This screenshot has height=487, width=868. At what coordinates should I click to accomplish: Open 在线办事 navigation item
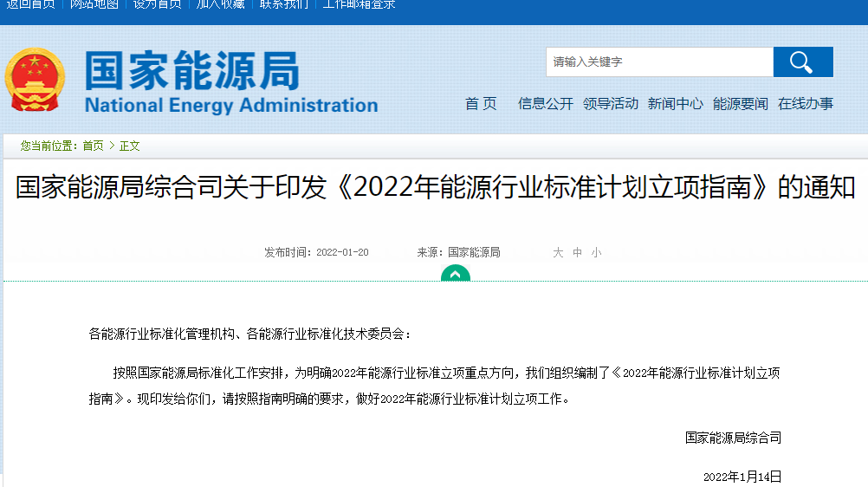click(x=806, y=104)
